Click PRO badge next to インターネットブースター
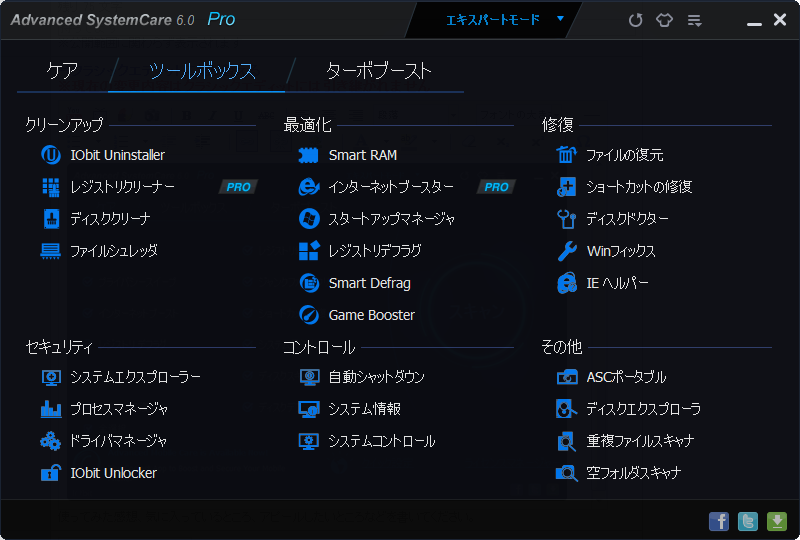Image resolution: width=800 pixels, height=540 pixels. [x=496, y=187]
